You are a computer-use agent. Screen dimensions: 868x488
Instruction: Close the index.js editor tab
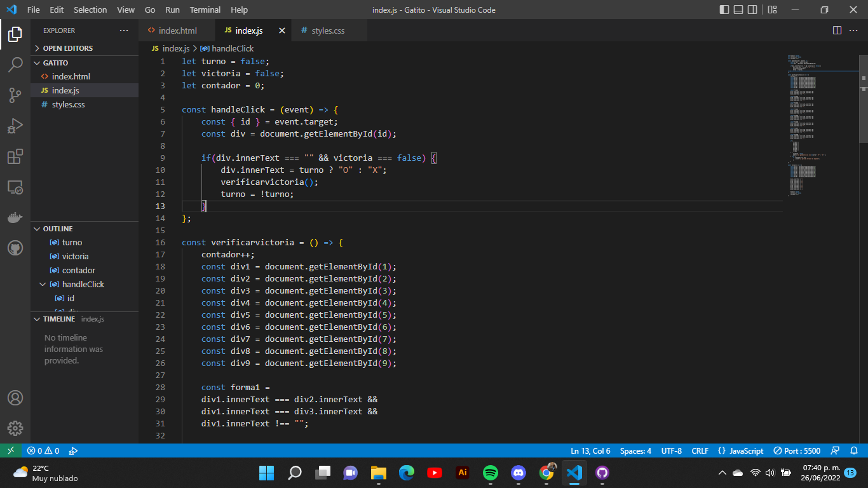(281, 30)
